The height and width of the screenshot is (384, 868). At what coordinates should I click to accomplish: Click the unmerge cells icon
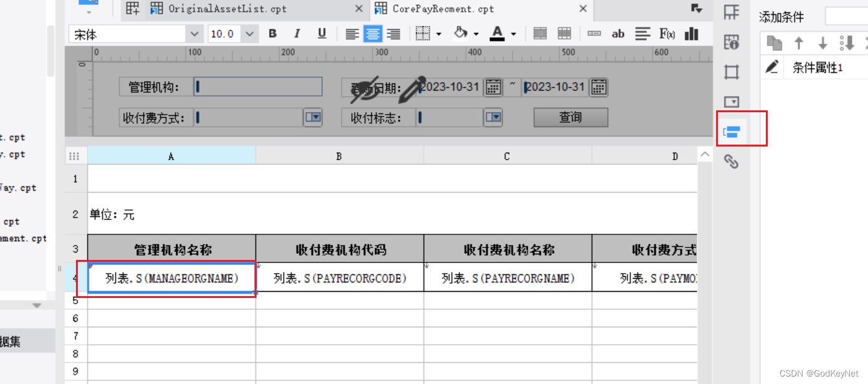[564, 34]
